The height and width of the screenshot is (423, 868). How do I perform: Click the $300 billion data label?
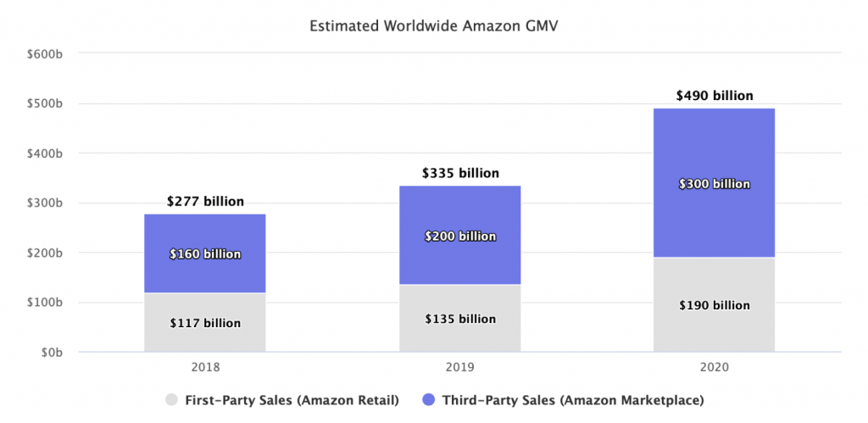click(x=714, y=184)
